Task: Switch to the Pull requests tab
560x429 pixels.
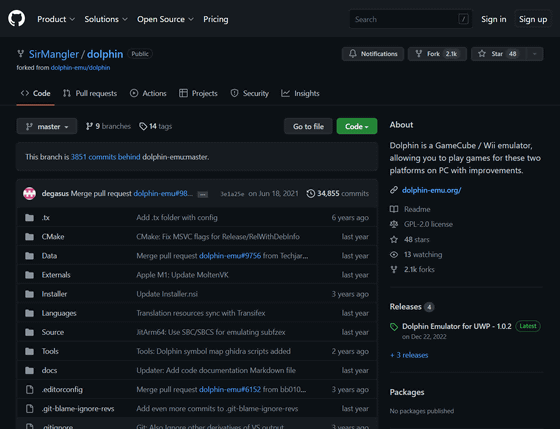Action: [90, 94]
